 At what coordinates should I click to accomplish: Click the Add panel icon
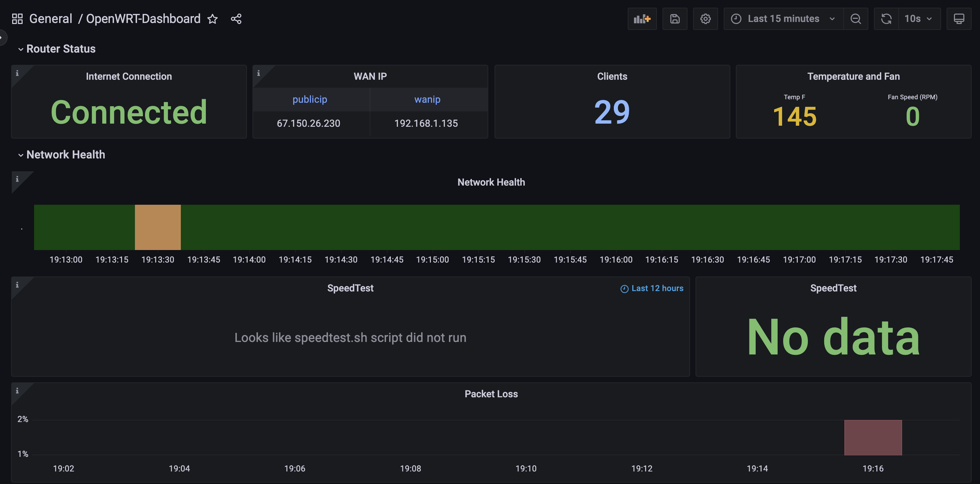pyautogui.click(x=642, y=19)
